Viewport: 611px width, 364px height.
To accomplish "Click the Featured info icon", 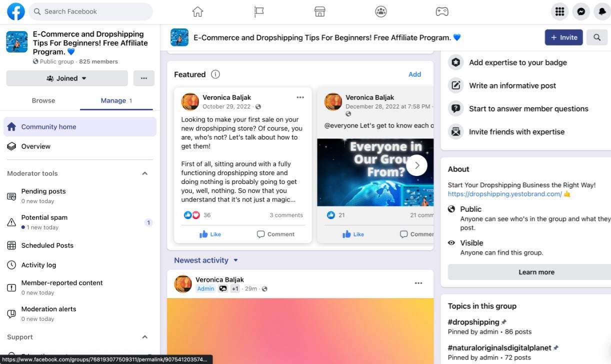I will tap(215, 74).
